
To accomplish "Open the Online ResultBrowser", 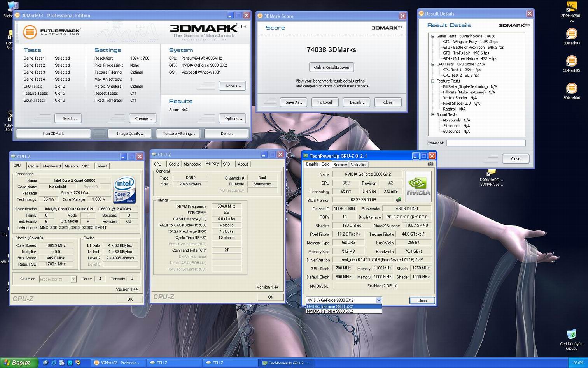I will [x=332, y=67].
